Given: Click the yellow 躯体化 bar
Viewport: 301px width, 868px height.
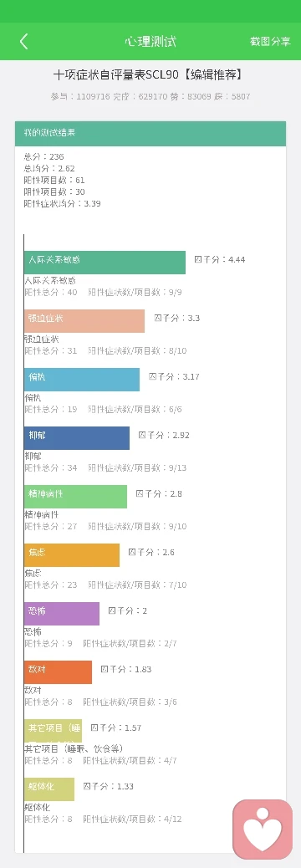Looking at the screenshot, I should pyautogui.click(x=49, y=789).
